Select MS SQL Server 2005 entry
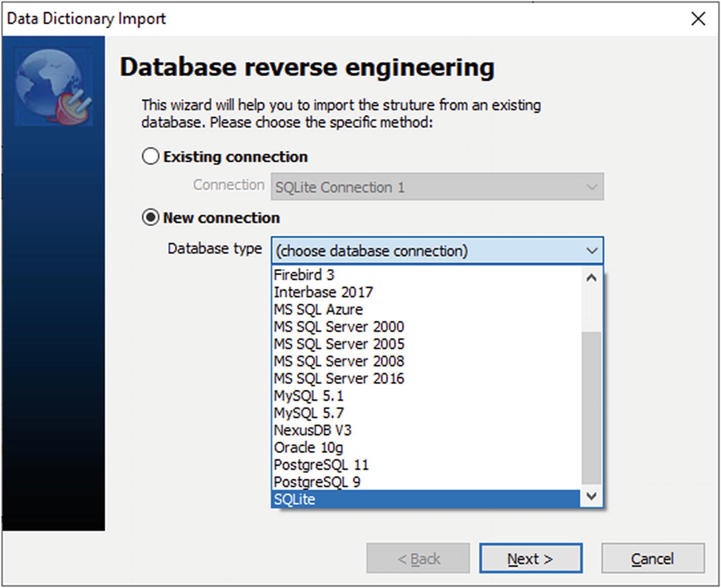This screenshot has width=721, height=588. pyautogui.click(x=426, y=344)
